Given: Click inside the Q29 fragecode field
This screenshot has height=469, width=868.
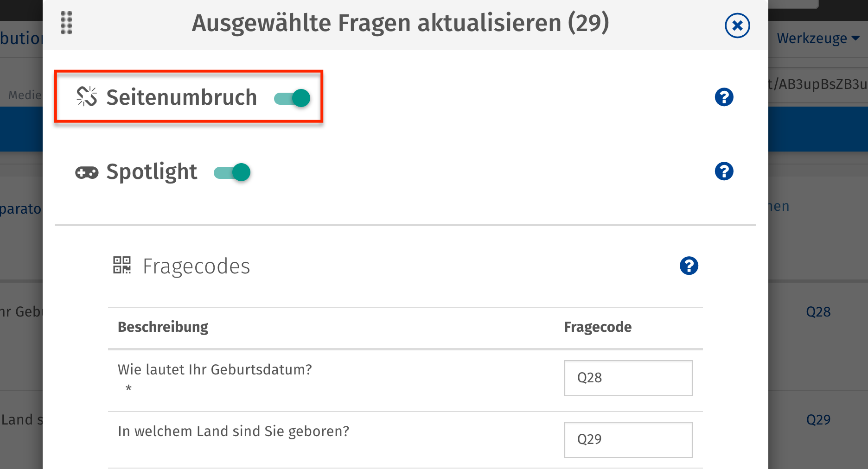Looking at the screenshot, I should [628, 439].
